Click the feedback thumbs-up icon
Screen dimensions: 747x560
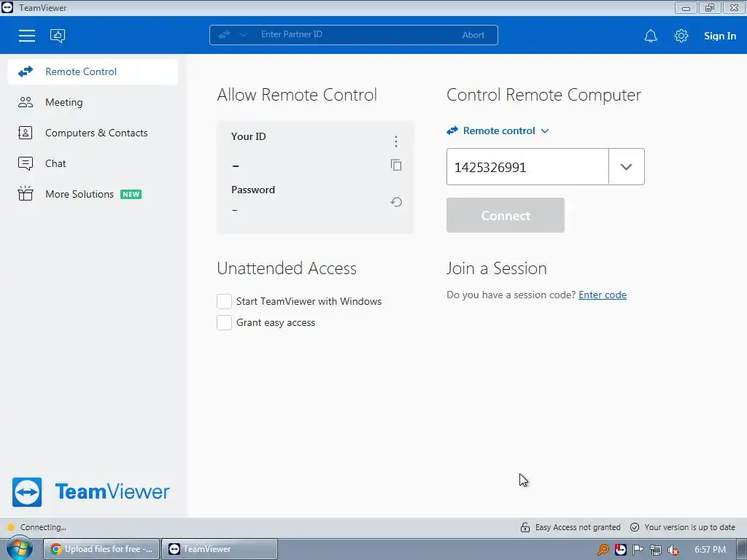coord(58,36)
